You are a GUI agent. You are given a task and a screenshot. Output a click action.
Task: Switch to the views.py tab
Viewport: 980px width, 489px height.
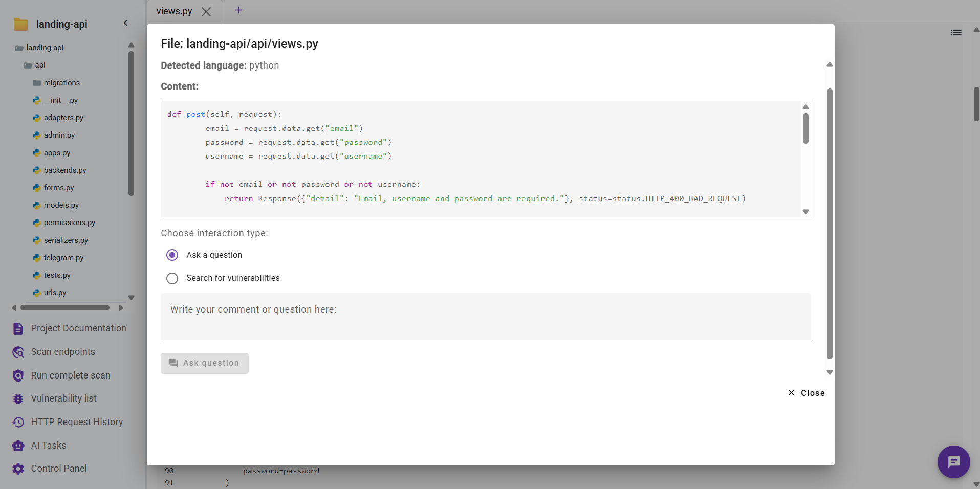click(x=173, y=11)
